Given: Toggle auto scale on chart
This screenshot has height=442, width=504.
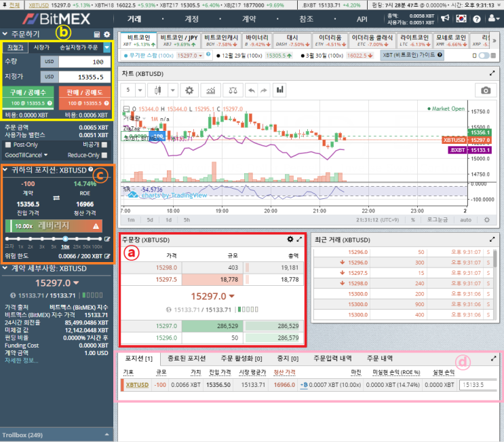Looking at the screenshot, I should click(465, 220).
